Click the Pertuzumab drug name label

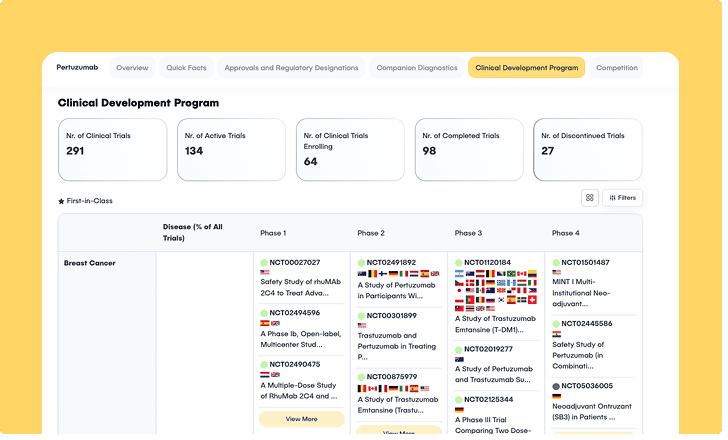point(77,67)
